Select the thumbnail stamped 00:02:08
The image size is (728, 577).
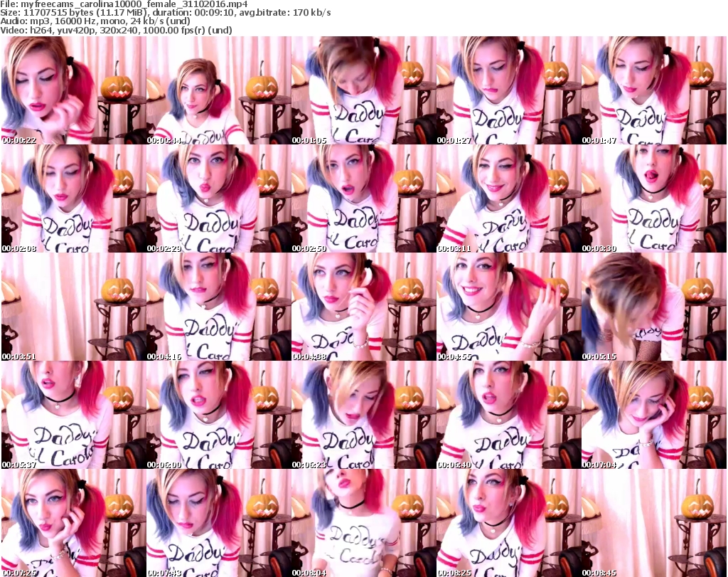pos(73,198)
